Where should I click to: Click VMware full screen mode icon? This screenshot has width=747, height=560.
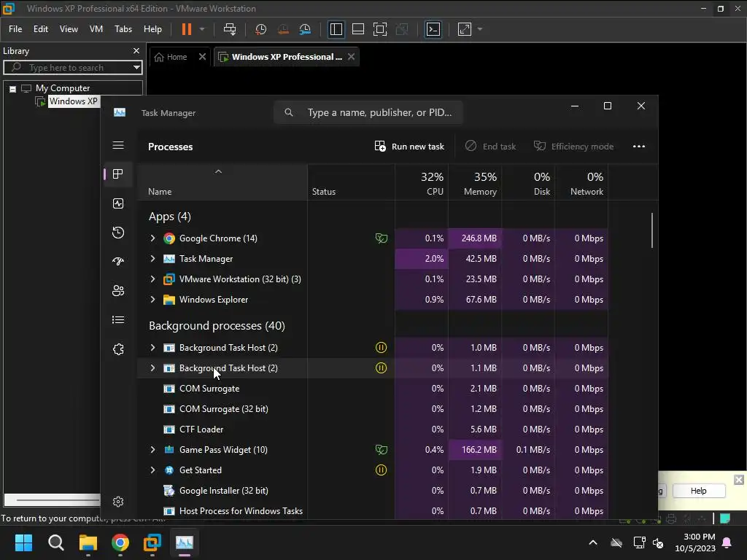pos(379,29)
